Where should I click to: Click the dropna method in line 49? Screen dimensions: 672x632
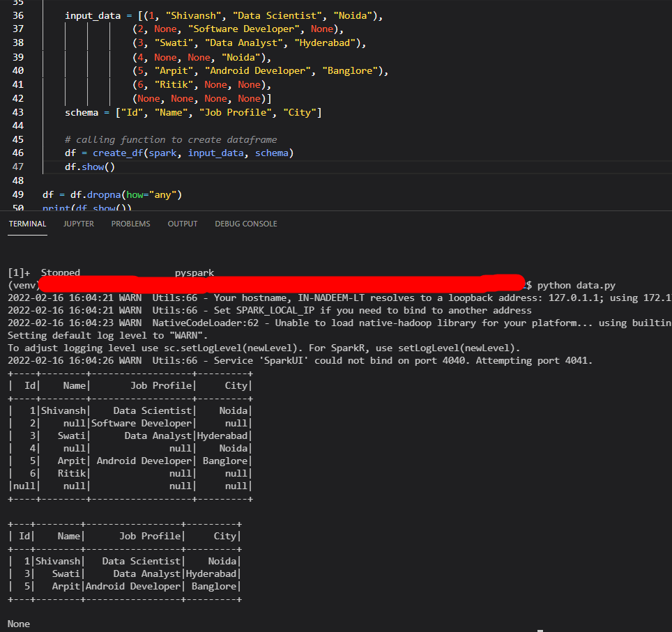[104, 195]
